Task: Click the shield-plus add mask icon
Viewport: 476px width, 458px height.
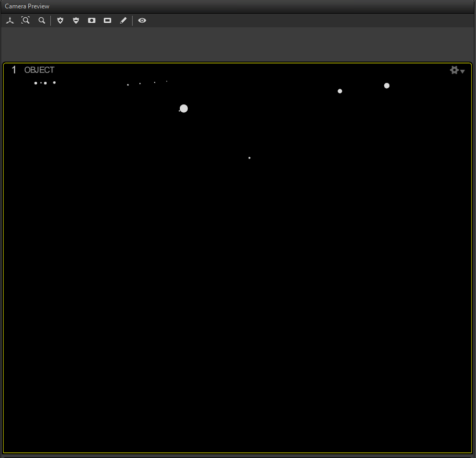Action: click(x=60, y=20)
